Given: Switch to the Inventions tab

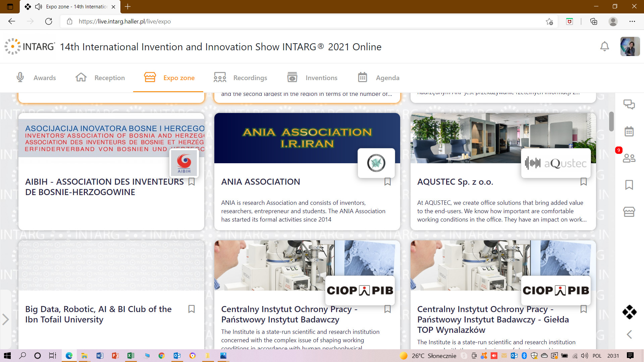Looking at the screenshot, I should (x=312, y=78).
